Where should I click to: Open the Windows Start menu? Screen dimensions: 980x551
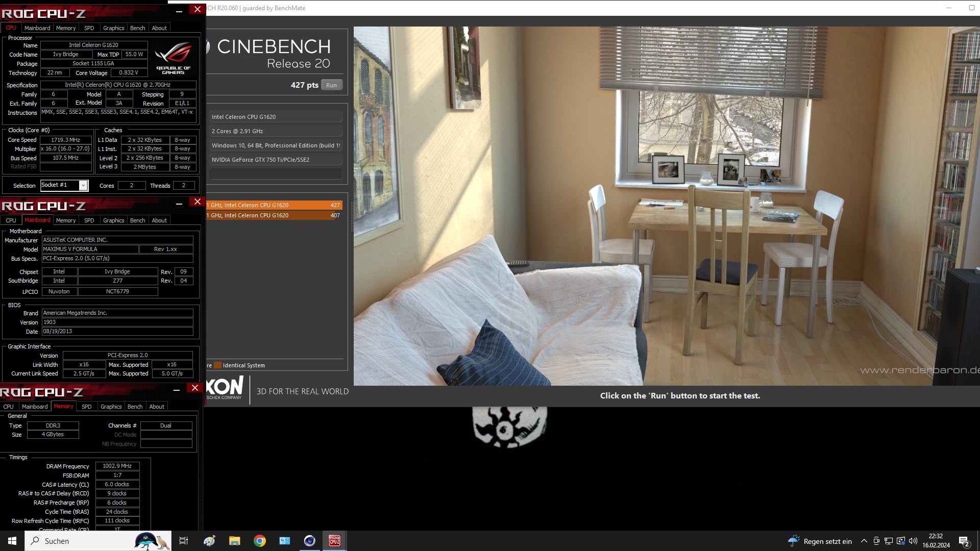click(x=12, y=541)
